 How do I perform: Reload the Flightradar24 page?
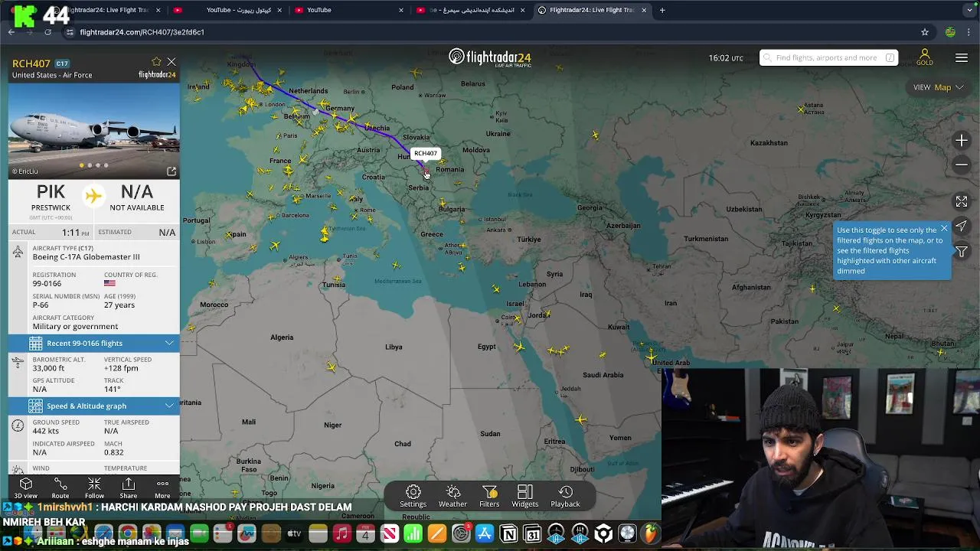tap(47, 32)
